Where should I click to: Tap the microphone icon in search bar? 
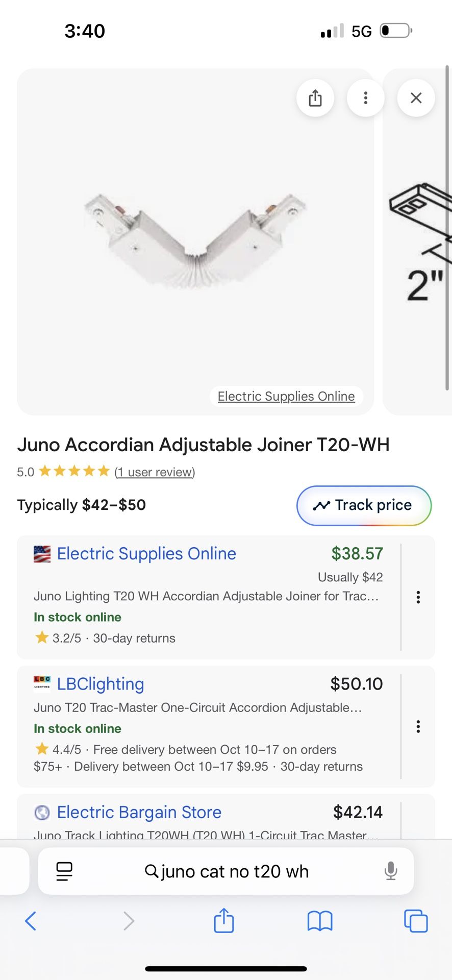(x=391, y=871)
